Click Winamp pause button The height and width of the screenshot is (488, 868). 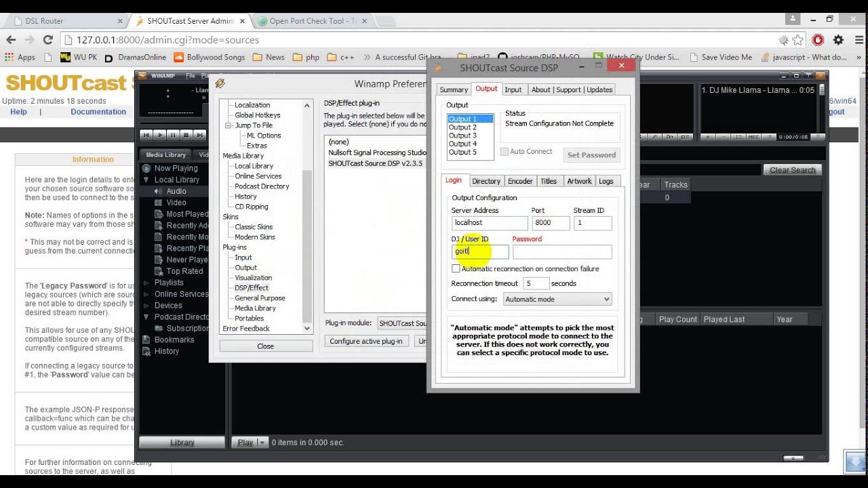click(173, 136)
